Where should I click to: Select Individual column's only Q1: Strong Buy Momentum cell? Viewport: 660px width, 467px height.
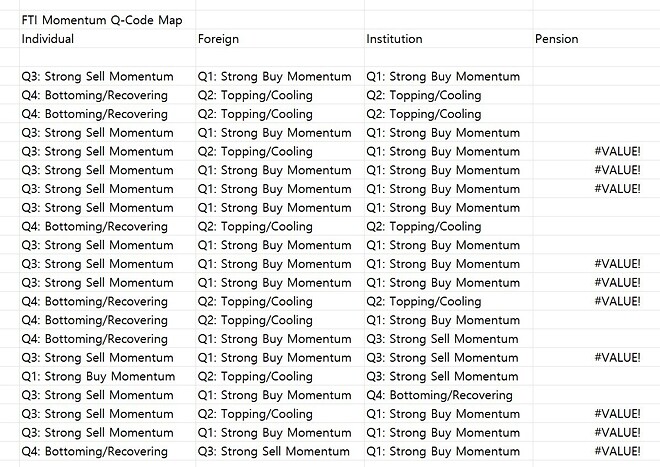pos(97,376)
